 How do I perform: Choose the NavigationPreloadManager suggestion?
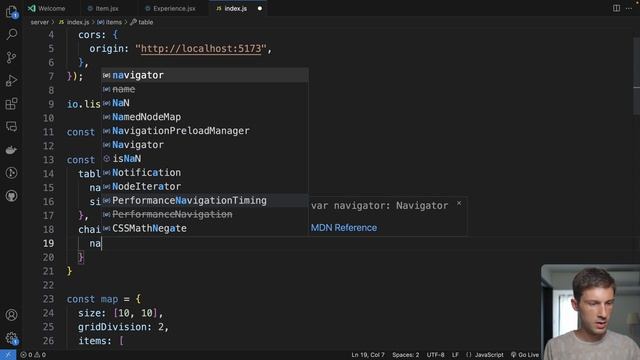205,131
